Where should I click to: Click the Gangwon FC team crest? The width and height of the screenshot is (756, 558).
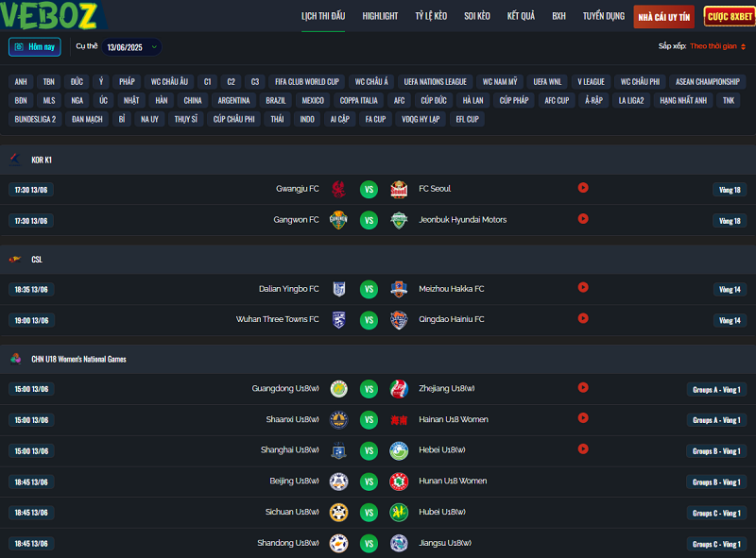click(338, 220)
